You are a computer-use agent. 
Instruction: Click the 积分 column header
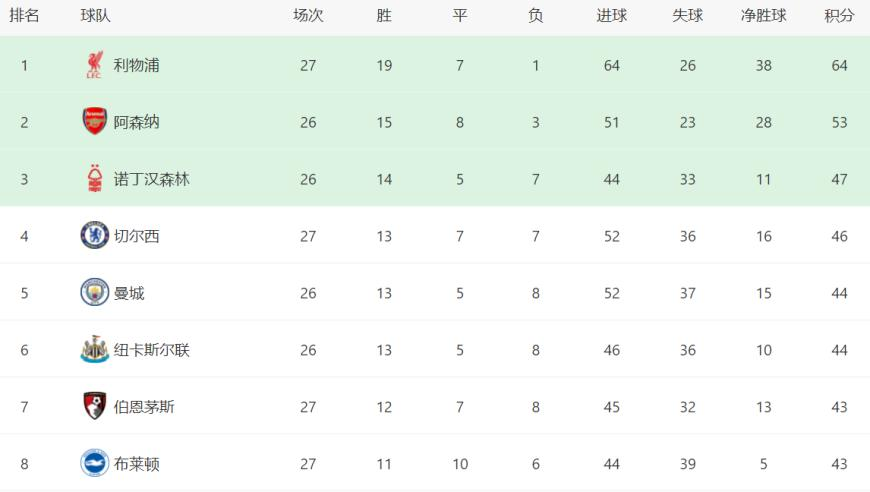(839, 16)
